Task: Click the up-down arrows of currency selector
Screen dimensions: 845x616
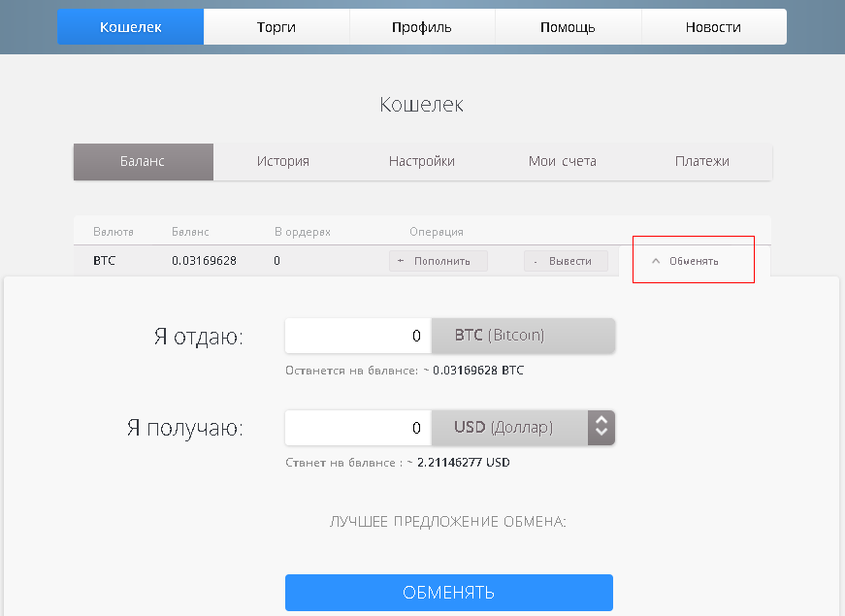Action: [601, 428]
